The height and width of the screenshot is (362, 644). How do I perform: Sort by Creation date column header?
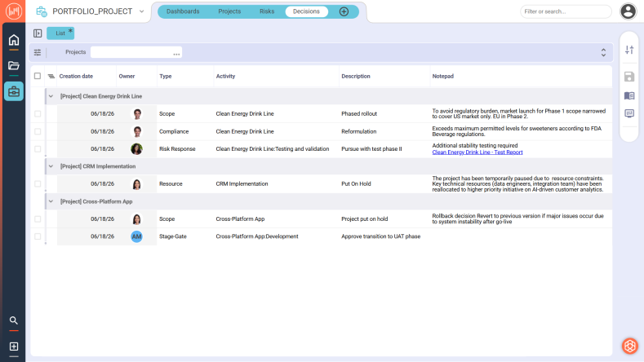tap(76, 77)
